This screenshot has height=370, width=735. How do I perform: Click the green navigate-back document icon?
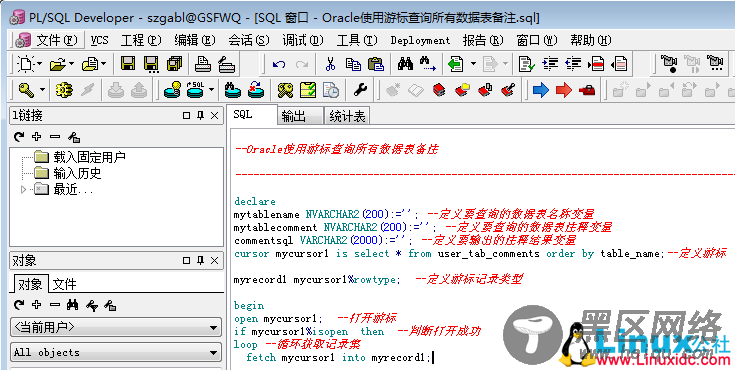(456, 64)
